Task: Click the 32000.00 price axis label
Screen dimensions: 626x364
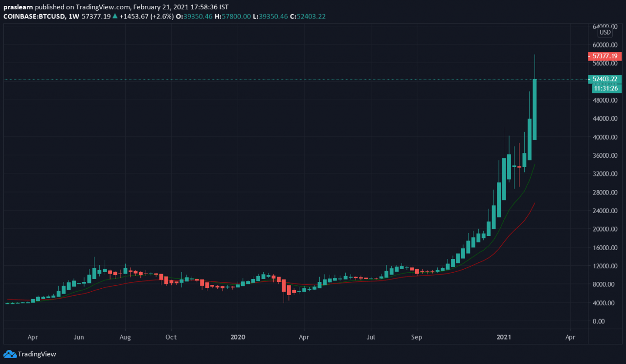Action: pyautogui.click(x=605, y=173)
